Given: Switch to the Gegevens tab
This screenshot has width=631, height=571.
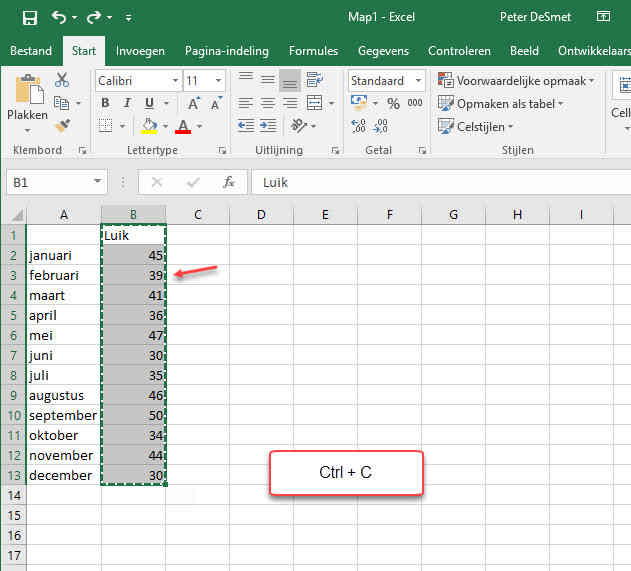Looking at the screenshot, I should tap(383, 51).
